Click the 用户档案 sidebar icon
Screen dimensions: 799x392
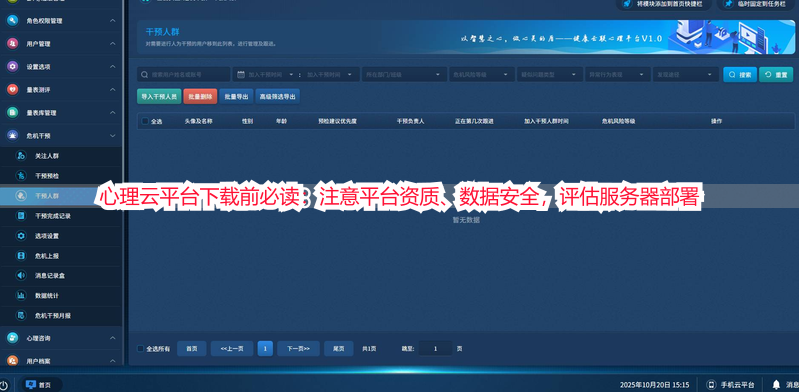pos(12,360)
